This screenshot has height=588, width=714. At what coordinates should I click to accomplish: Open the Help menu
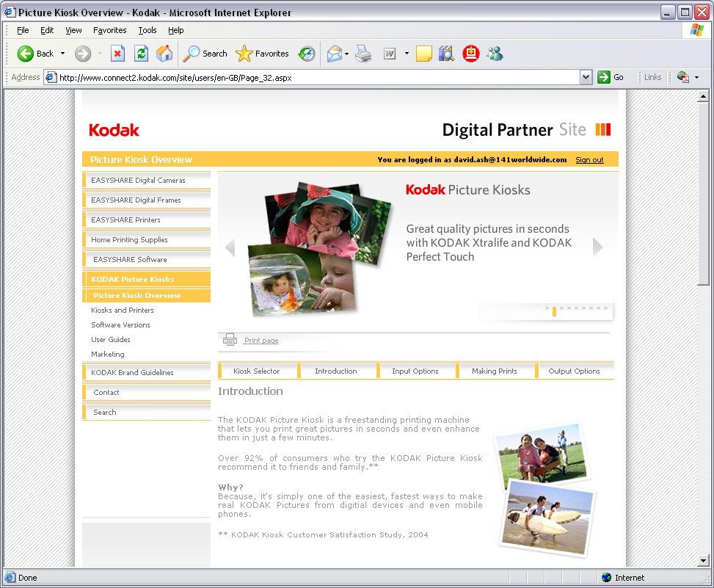[176, 31]
